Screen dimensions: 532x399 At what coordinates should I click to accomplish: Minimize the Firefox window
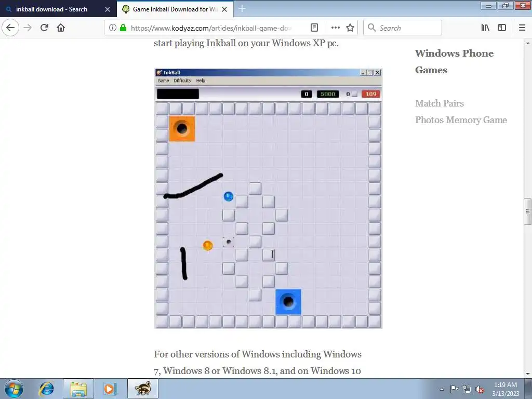tap(489, 5)
